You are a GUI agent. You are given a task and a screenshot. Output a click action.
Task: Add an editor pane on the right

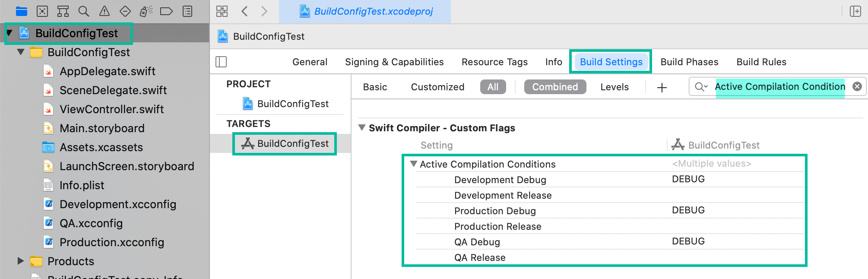(x=855, y=11)
